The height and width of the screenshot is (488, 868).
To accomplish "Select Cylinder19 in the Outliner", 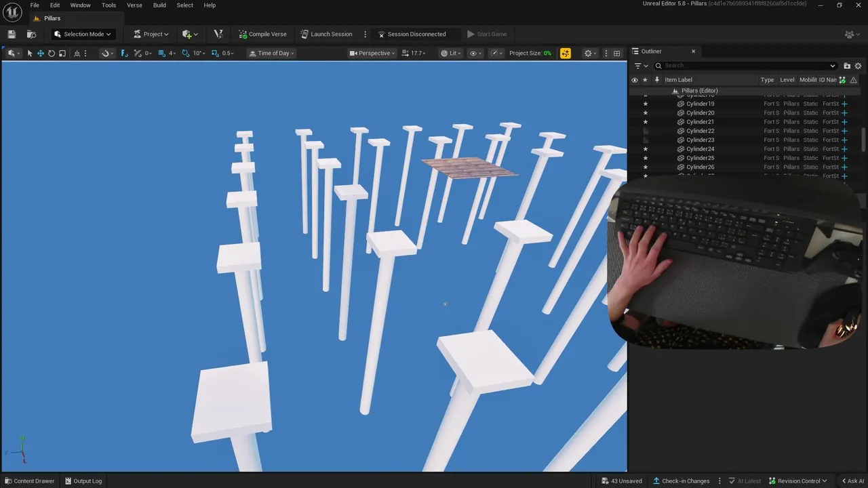I will pyautogui.click(x=700, y=104).
